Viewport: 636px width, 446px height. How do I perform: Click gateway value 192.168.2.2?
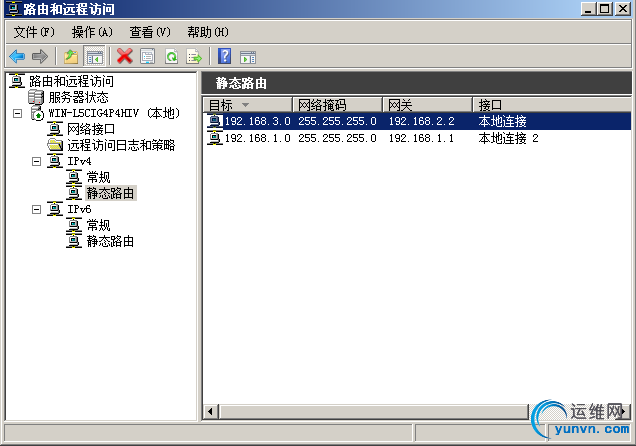[x=421, y=121]
